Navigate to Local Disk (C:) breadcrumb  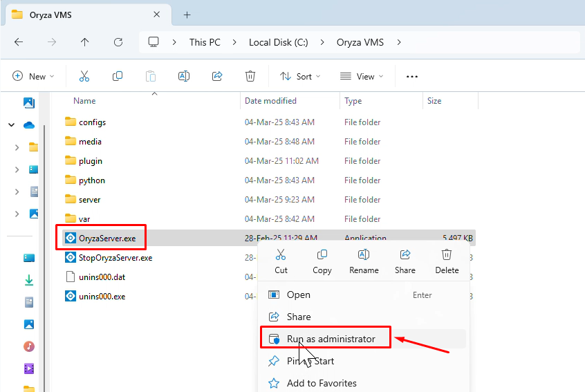278,42
